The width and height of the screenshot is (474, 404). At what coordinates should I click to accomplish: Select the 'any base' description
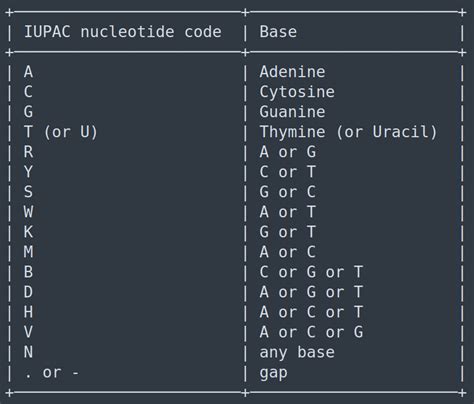coord(297,353)
